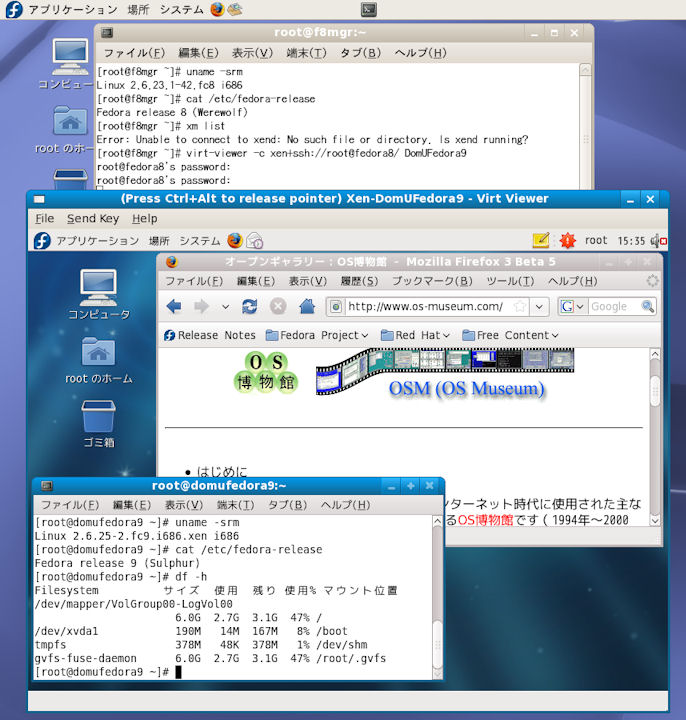Open Firefox ヘルプ(H) menu
Image resolution: width=686 pixels, height=720 pixels.
[x=573, y=281]
